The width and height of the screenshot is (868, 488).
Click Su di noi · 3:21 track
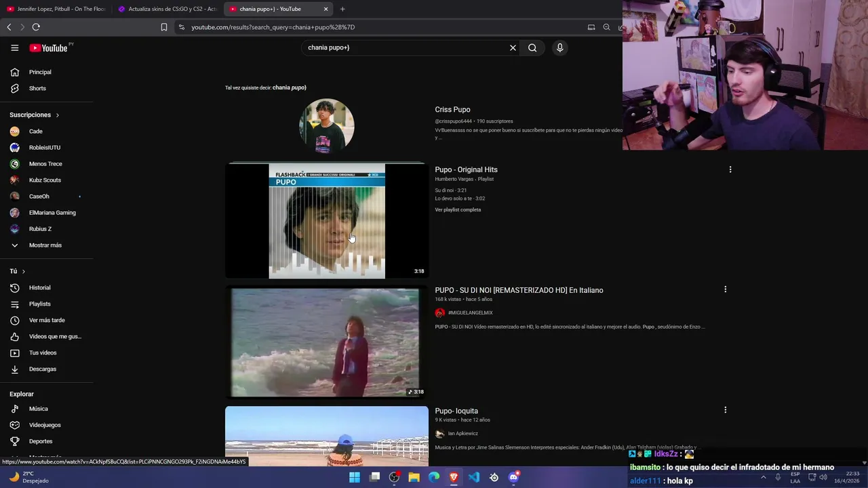click(451, 190)
